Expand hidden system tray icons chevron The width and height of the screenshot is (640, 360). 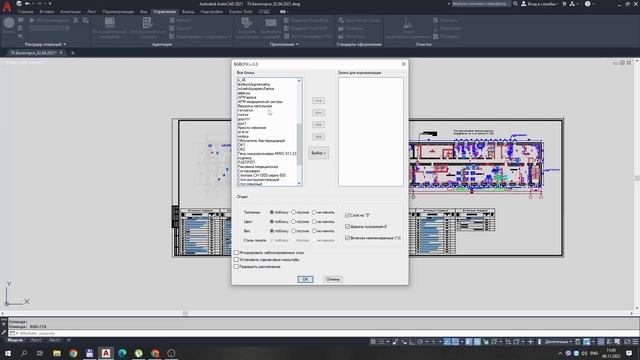coord(560,353)
